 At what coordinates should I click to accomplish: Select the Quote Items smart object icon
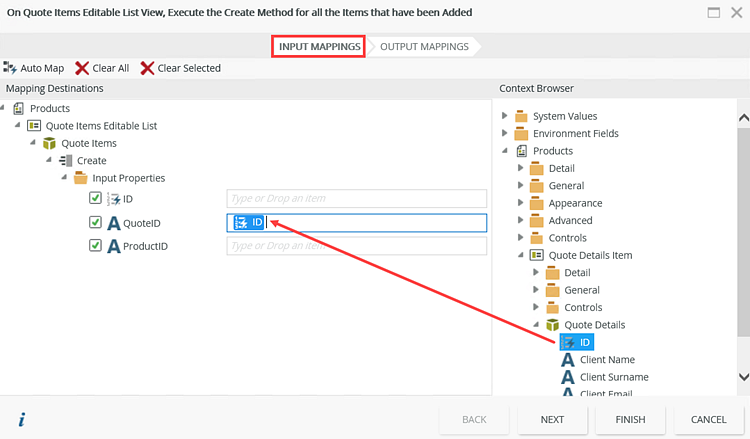click(x=49, y=143)
